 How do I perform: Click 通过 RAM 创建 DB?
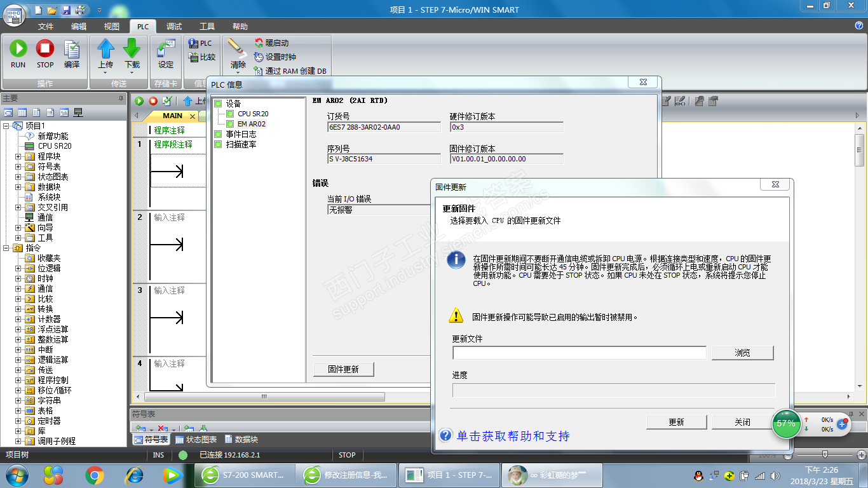290,71
